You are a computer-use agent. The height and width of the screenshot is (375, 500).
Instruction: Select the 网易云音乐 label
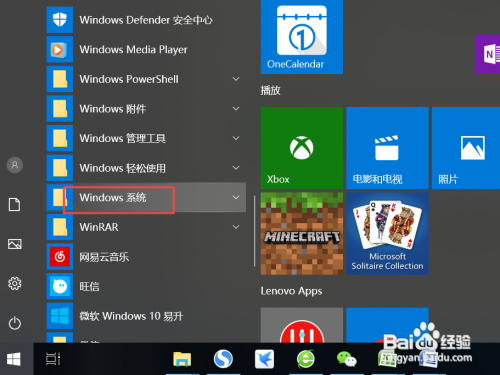104,257
